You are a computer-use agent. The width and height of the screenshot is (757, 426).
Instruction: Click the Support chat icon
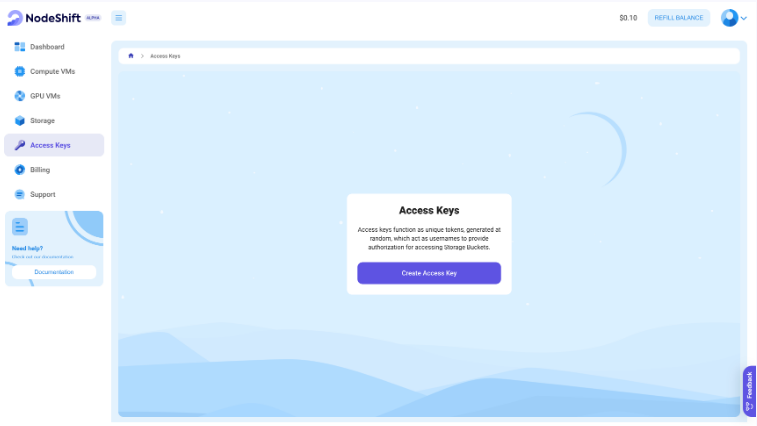click(20, 194)
